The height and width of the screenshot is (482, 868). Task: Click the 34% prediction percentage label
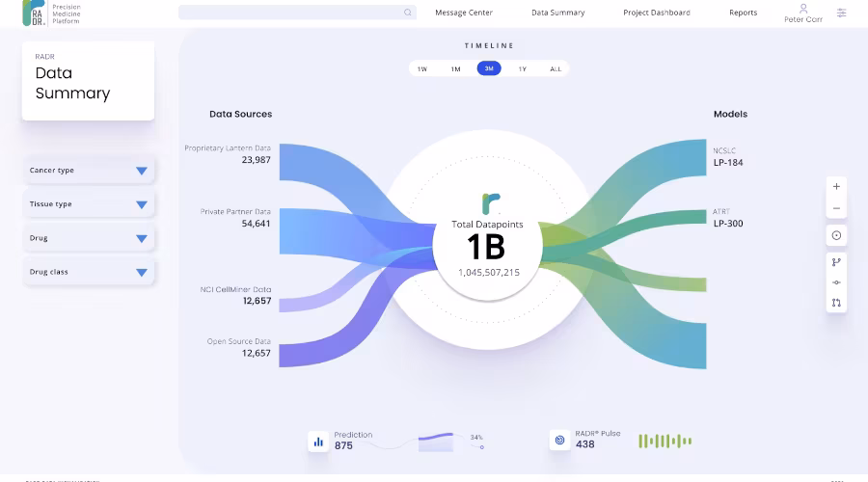476,438
